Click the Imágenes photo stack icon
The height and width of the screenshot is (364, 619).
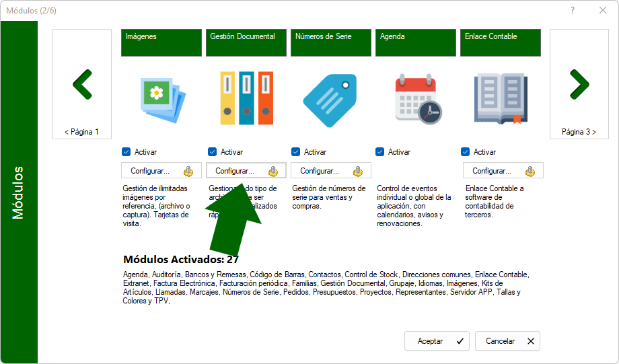(161, 99)
